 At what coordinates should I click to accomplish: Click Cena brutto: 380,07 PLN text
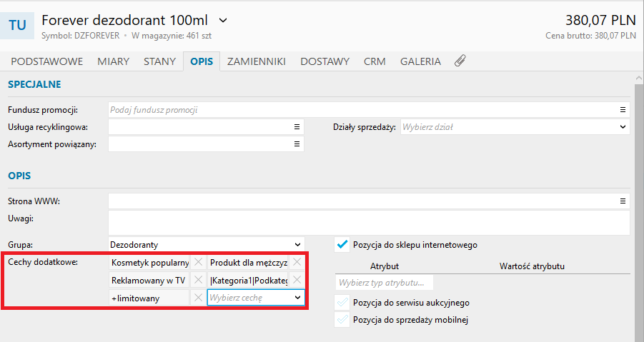click(x=590, y=36)
